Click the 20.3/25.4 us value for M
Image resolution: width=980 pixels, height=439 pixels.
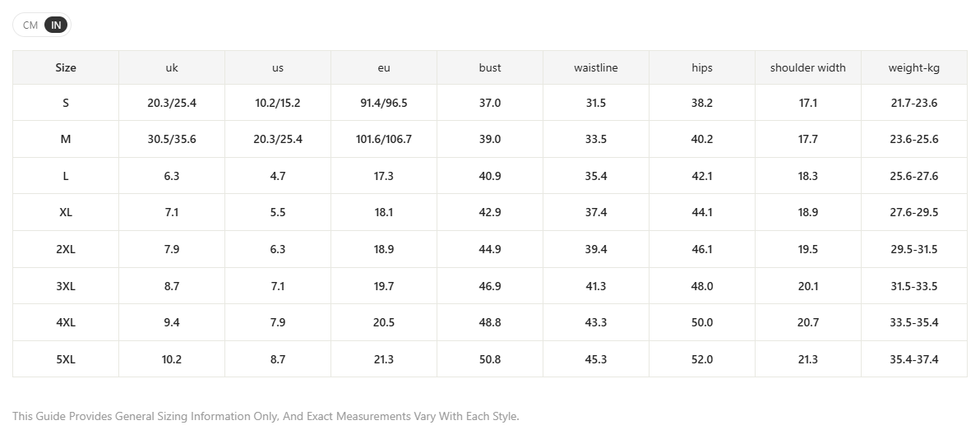(278, 139)
